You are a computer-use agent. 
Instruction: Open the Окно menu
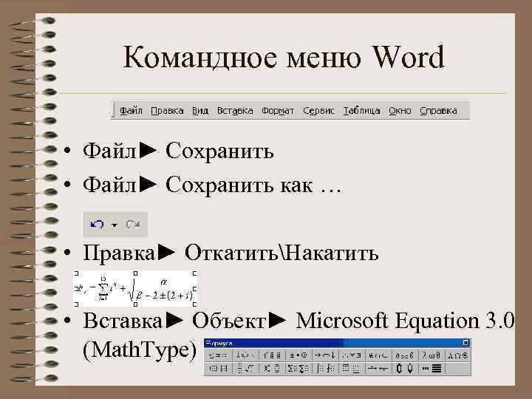tap(400, 111)
